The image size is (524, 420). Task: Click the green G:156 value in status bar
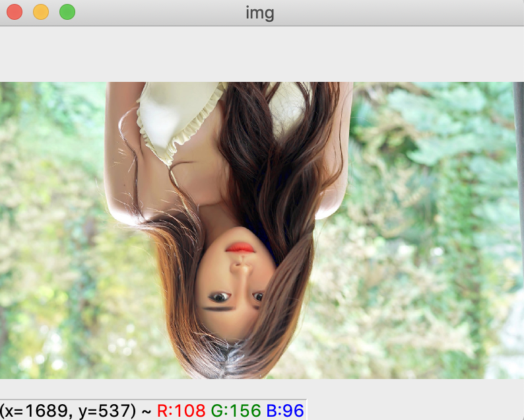pyautogui.click(x=236, y=411)
